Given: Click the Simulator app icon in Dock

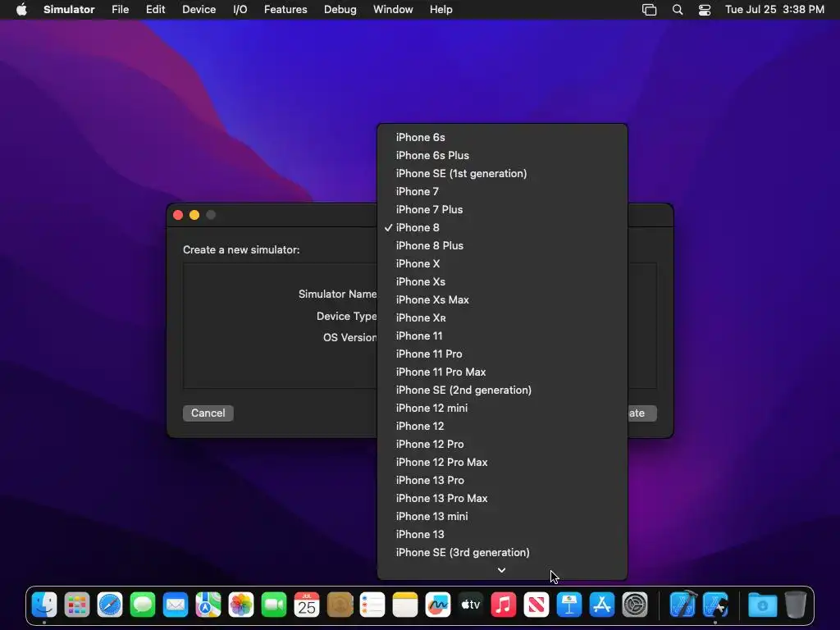Looking at the screenshot, I should (715, 605).
